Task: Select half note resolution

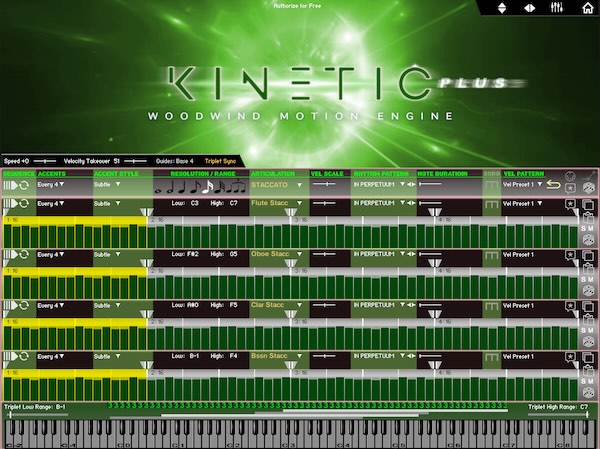Action: [x=171, y=187]
